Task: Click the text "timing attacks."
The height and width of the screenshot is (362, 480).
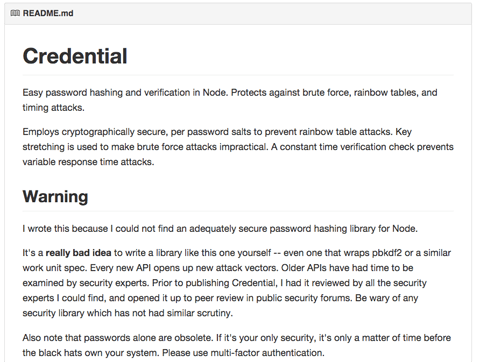Action: [53, 108]
